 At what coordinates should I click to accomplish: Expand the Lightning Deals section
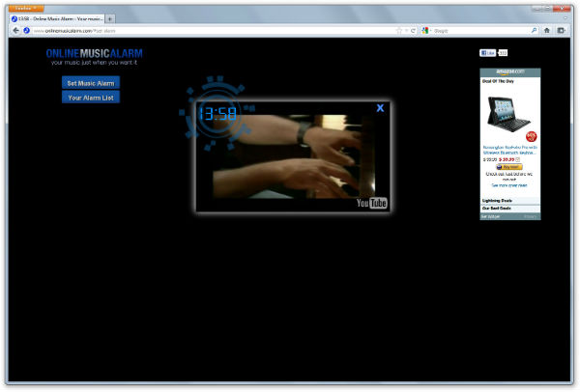pyautogui.click(x=510, y=201)
